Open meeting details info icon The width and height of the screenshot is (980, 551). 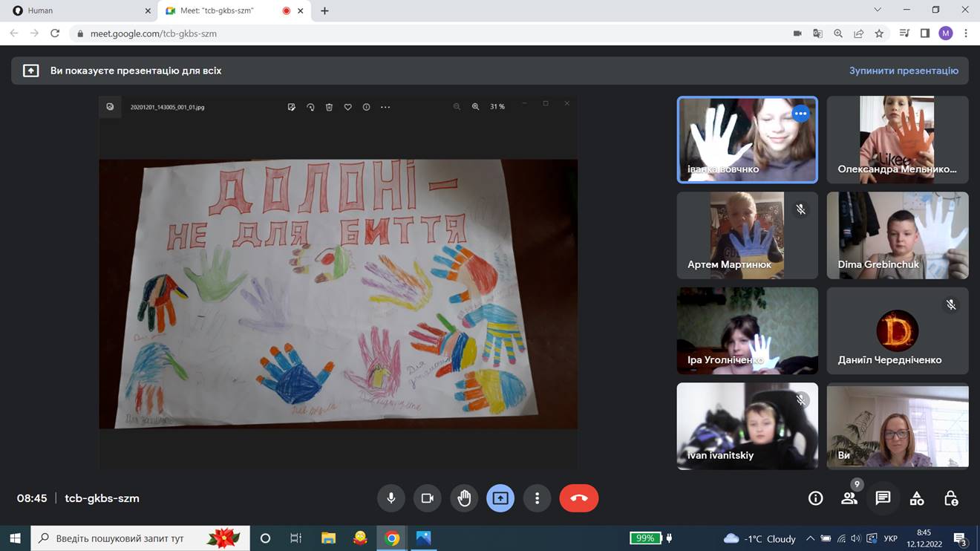(x=815, y=498)
